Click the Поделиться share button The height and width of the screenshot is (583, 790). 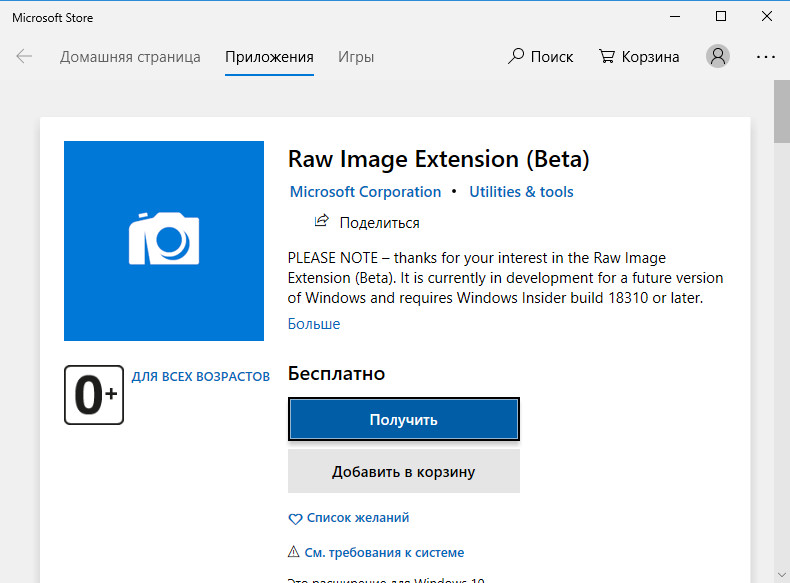367,222
